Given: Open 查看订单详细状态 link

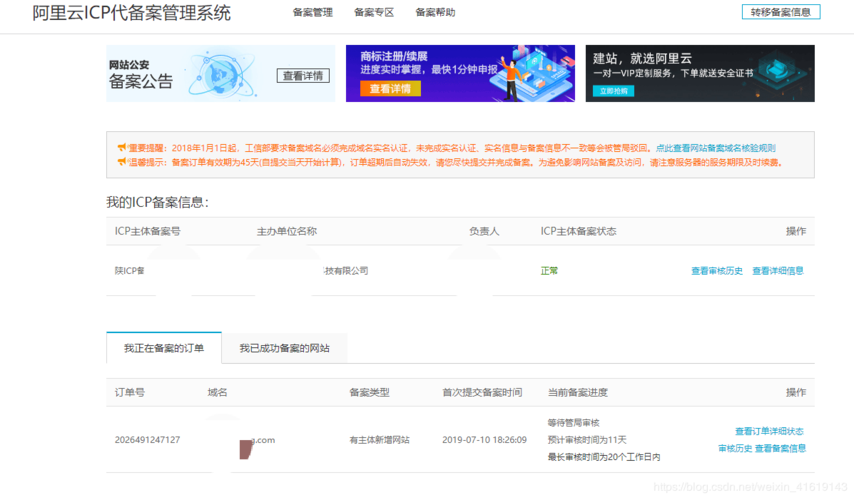Looking at the screenshot, I should [769, 431].
